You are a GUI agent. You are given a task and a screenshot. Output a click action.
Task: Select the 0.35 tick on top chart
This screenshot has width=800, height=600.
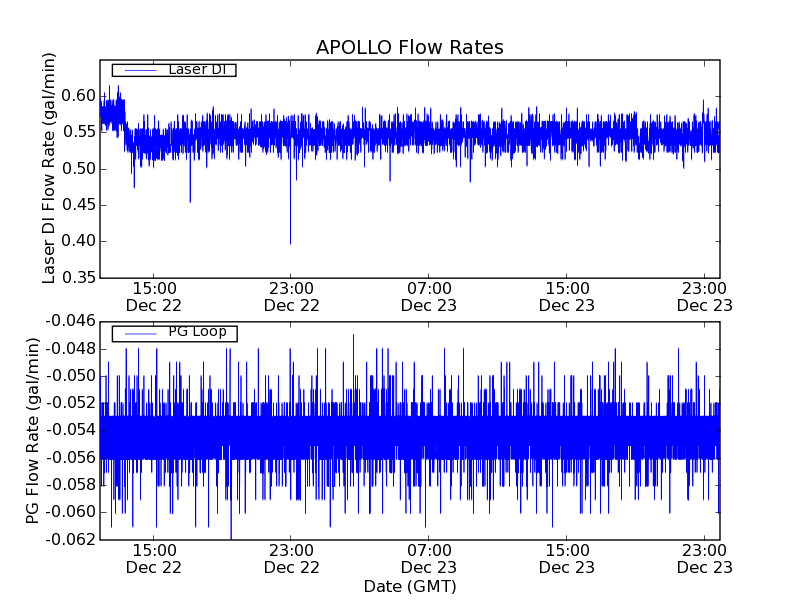point(80,277)
